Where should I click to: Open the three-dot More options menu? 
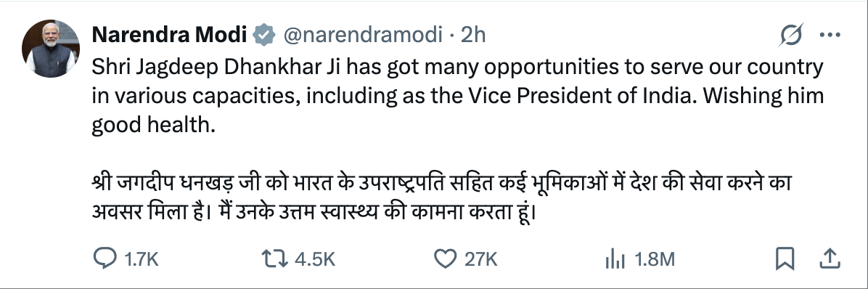click(830, 36)
